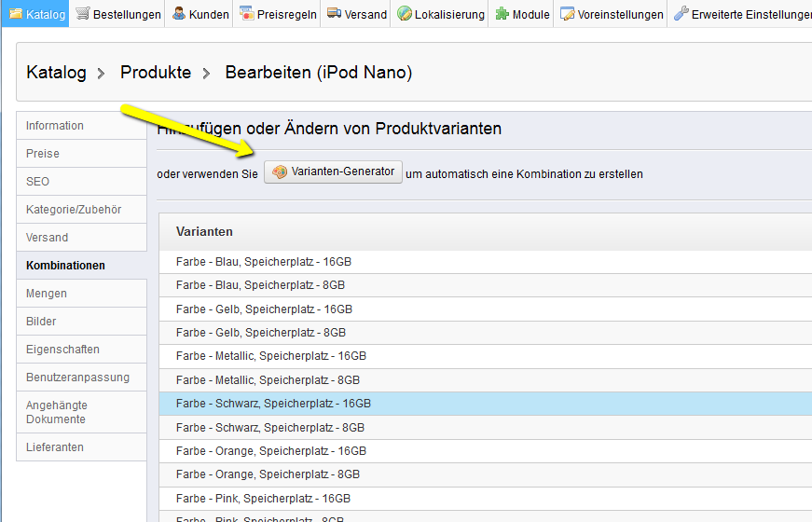Select row Farbe - Blau, Speicherplatz - 16GB
The height and width of the screenshot is (522, 812).
click(485, 262)
